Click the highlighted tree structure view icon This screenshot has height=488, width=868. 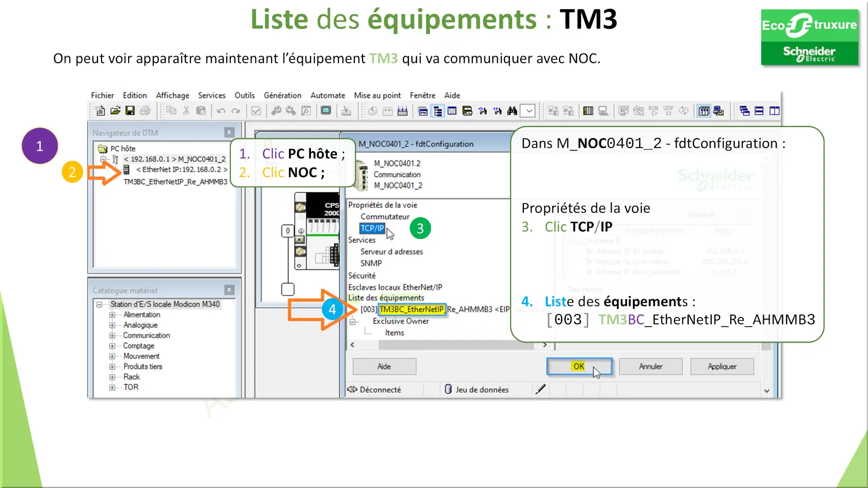click(x=438, y=111)
